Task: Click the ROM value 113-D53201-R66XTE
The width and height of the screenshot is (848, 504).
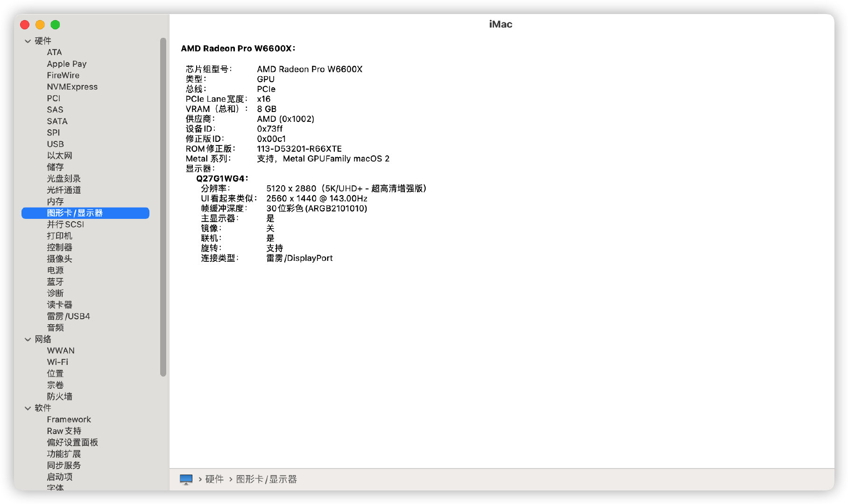Action: coord(299,149)
